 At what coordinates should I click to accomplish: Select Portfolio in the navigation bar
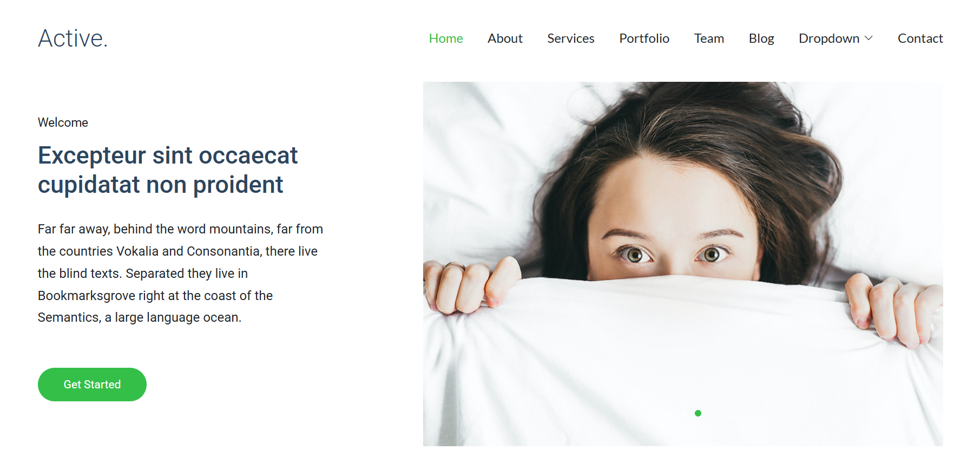tap(644, 38)
